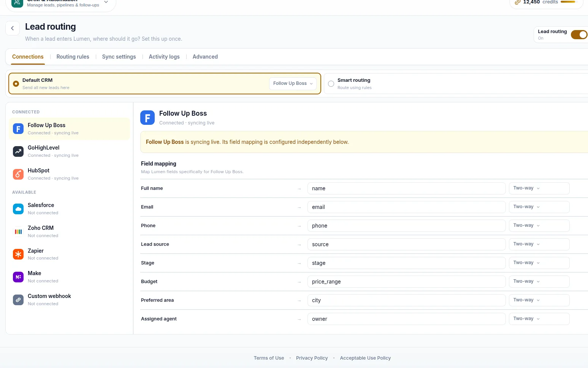Open sync direction dropdown for Budget
Image resolution: width=588 pixels, height=368 pixels.
(x=539, y=282)
